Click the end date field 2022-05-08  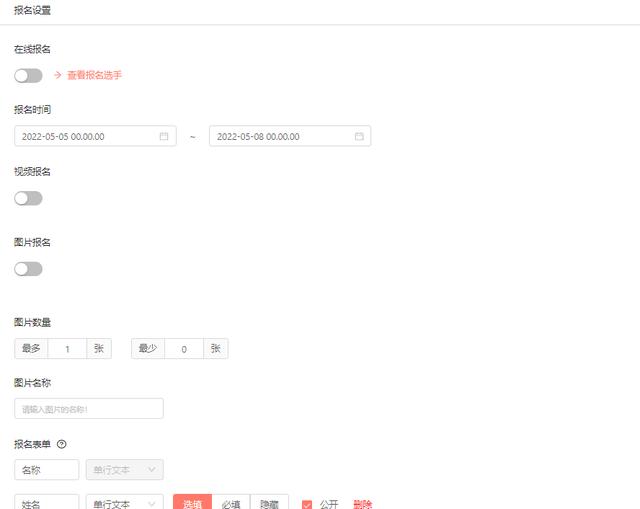coord(290,136)
